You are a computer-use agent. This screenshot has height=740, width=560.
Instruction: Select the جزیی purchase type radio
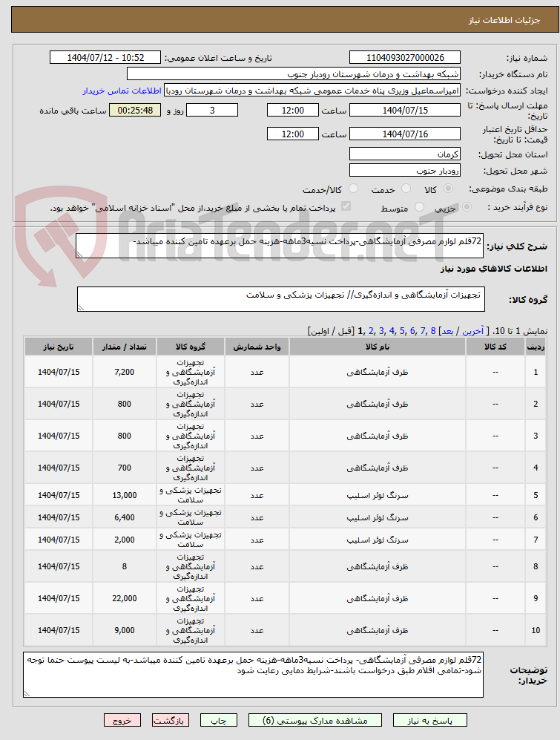tap(467, 206)
